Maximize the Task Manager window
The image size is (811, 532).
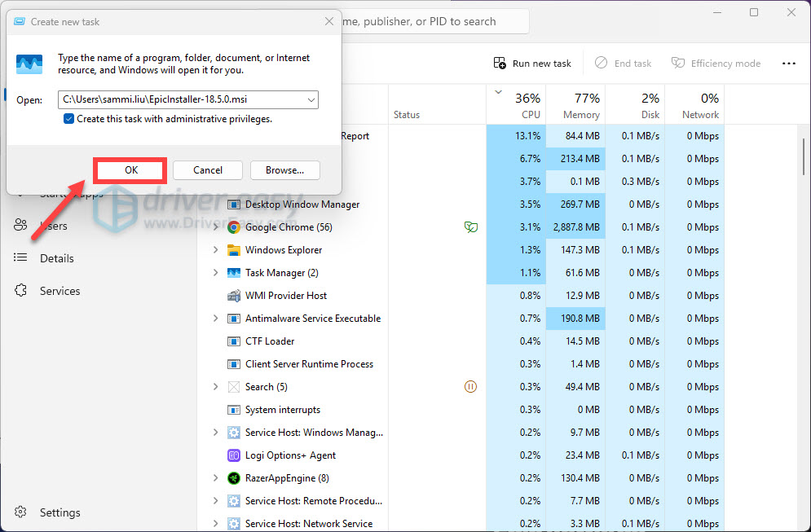(754, 12)
